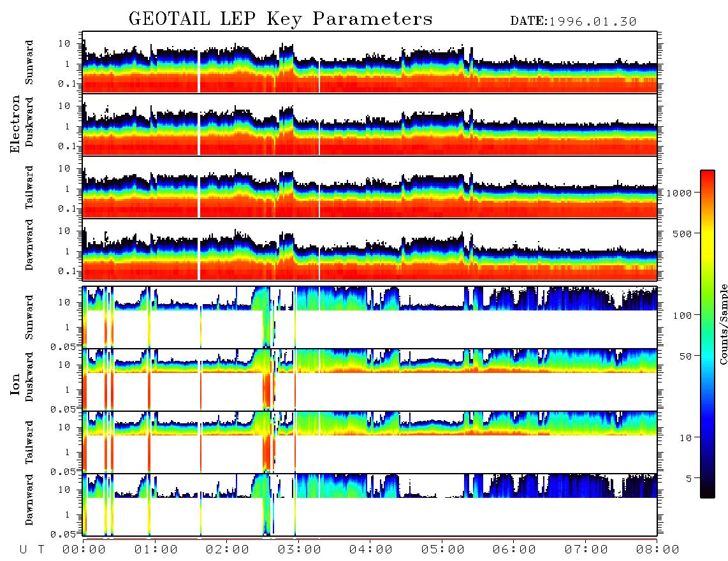Click the 5 colorbar tick value
728x561 pixels.
click(x=689, y=479)
